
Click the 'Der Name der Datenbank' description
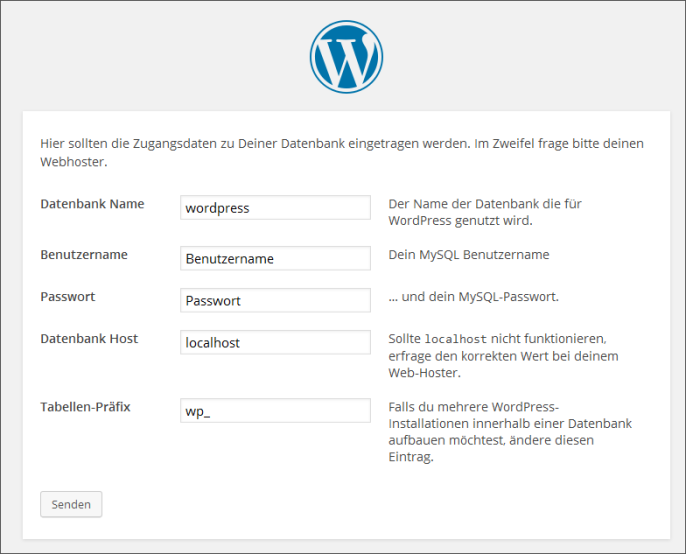coord(485,212)
